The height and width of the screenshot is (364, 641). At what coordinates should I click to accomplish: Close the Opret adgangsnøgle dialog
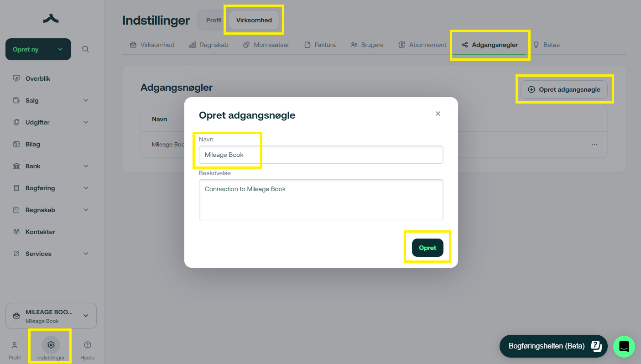[x=438, y=114]
